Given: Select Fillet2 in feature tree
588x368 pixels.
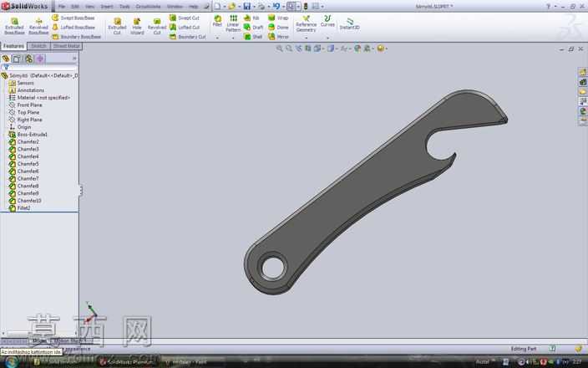Looking at the screenshot, I should coord(19,207).
